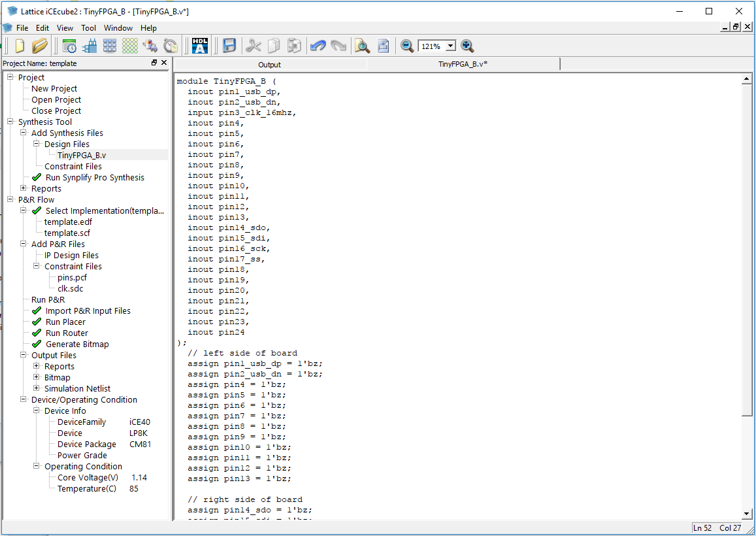Open the green grid floorplan viewer icon
756x536 pixels.
[x=130, y=46]
